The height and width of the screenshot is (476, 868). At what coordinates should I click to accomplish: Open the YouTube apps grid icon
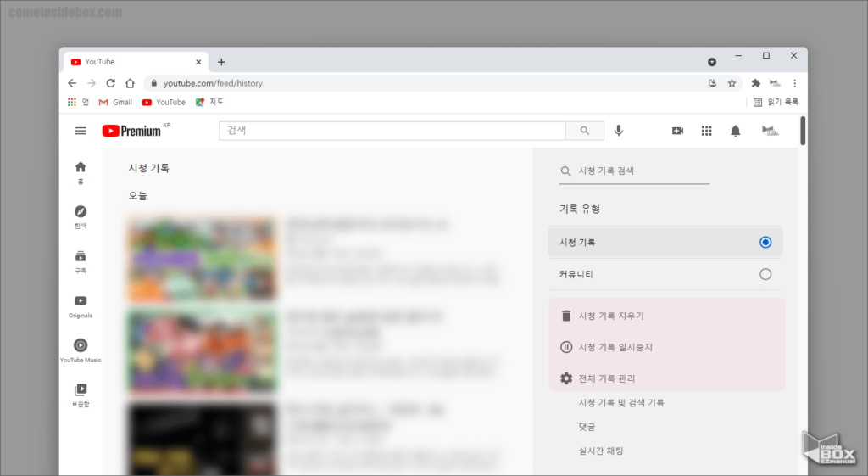click(x=706, y=131)
